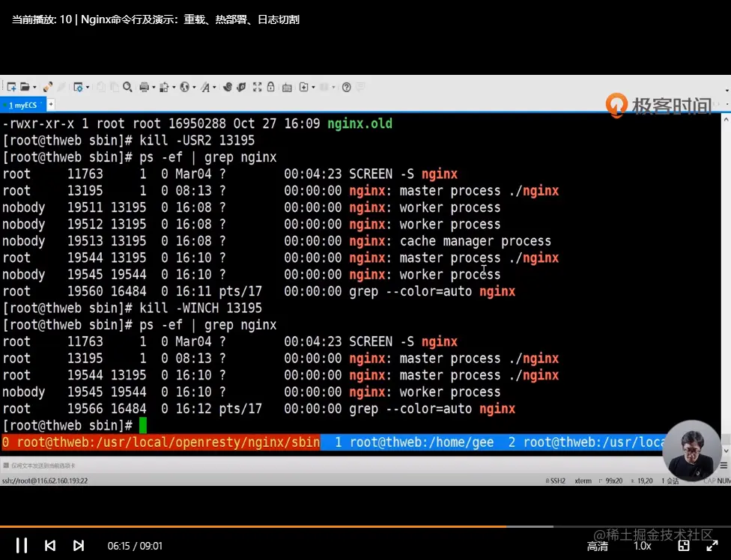Switch to screen window '0 root@thweb:/usr/local/openresty/nginx/sbin'

[161, 442]
